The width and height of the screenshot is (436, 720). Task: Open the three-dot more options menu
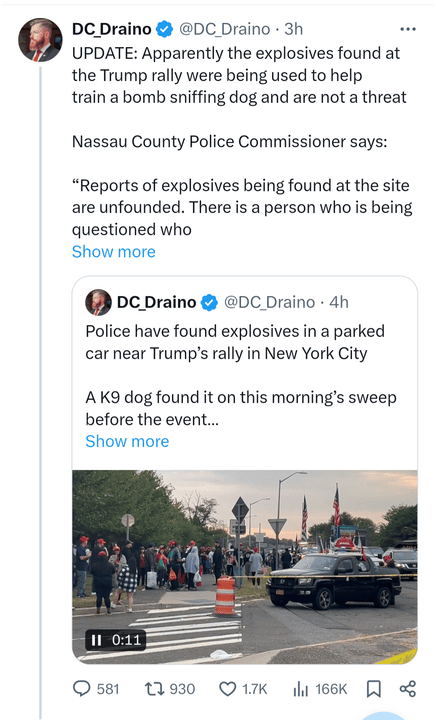point(408,29)
